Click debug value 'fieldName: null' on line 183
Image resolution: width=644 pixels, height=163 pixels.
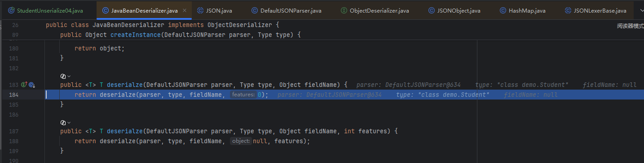tap(610, 85)
